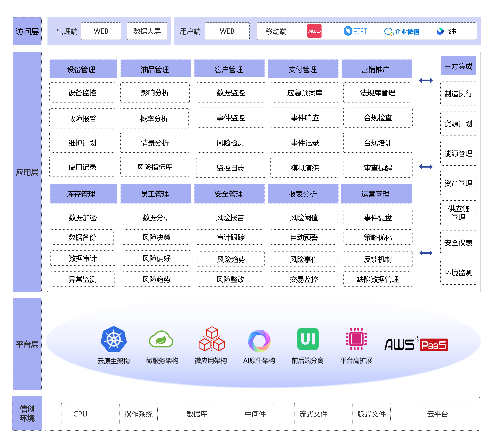The image size is (492, 448).
Task: Click the 风险偏好 box
Action: (x=156, y=258)
